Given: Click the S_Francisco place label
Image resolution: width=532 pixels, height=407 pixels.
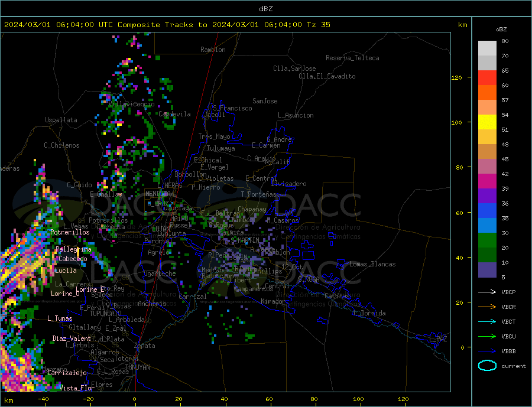Looking at the screenshot, I should point(232,108).
